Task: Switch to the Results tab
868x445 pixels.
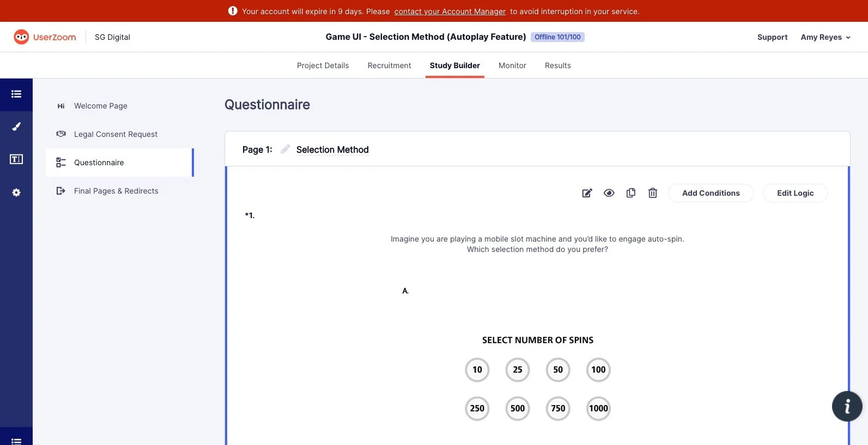Action: pos(558,65)
